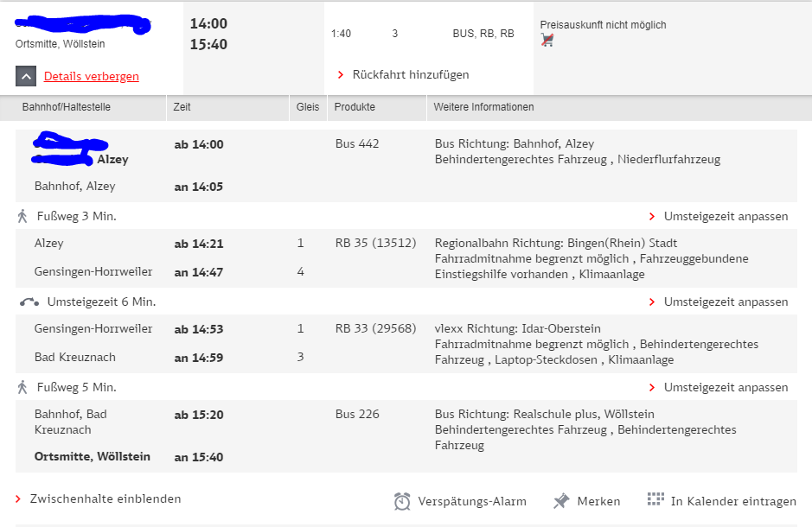Hide trip details via Details verbergen
812x527 pixels.
tap(91, 76)
